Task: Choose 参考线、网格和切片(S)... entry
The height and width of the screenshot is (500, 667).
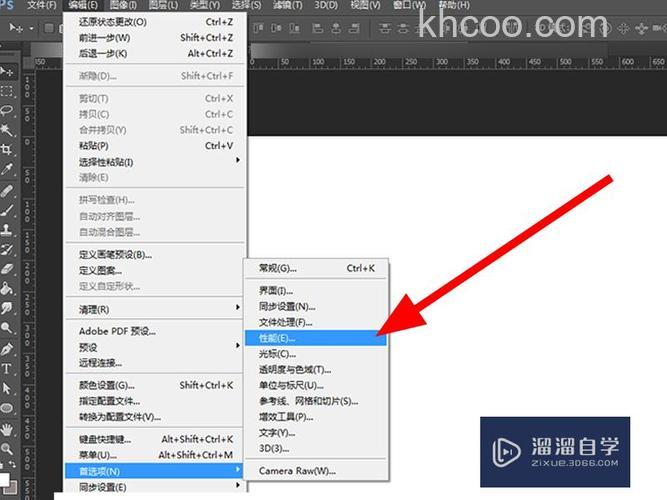Action: pyautogui.click(x=316, y=401)
